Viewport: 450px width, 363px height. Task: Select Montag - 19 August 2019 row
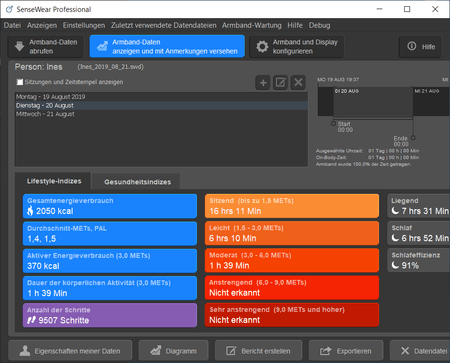pos(161,97)
